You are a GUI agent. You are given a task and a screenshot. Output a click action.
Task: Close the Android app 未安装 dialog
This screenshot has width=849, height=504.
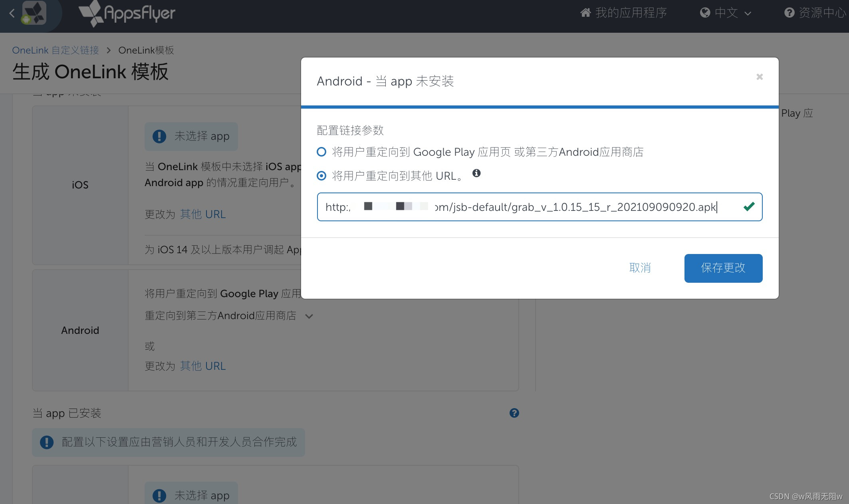tap(760, 77)
